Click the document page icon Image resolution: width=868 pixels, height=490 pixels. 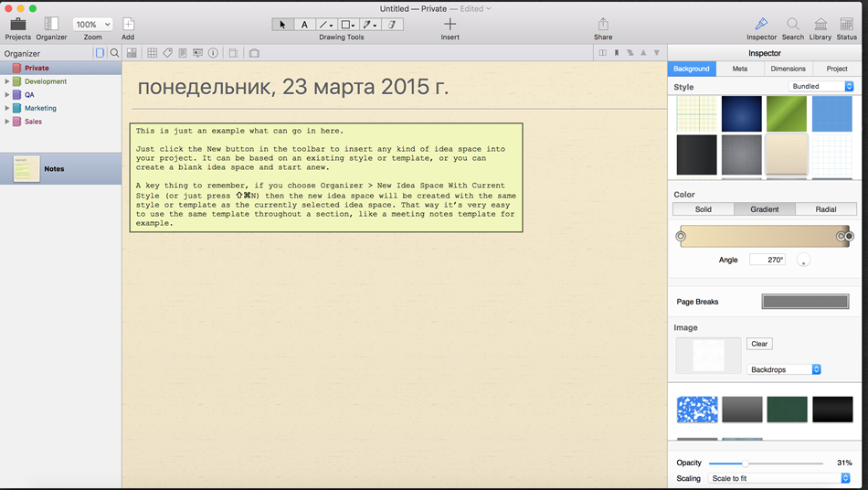tap(183, 53)
